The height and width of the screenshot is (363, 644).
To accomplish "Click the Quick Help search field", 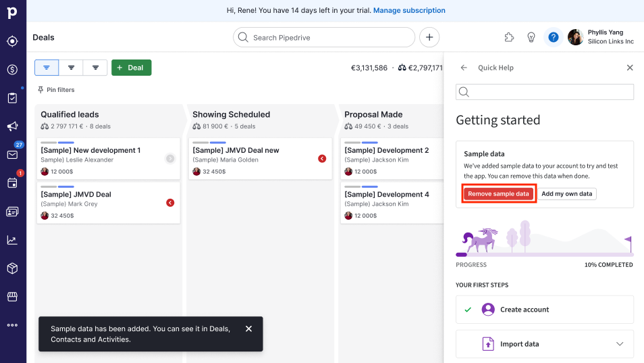I will 545,92.
